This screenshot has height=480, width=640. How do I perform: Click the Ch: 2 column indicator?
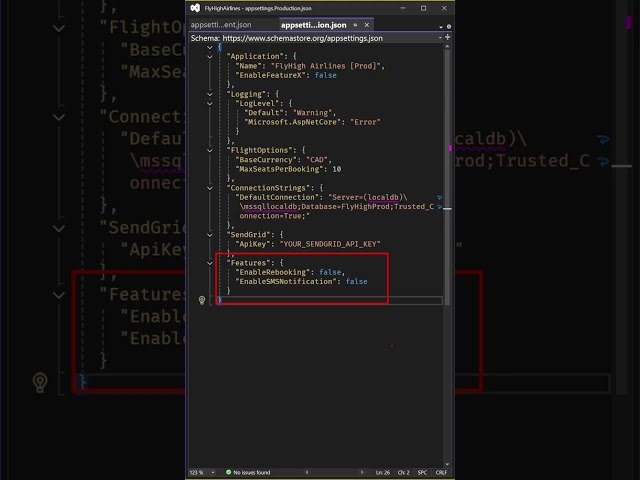pyautogui.click(x=403, y=472)
